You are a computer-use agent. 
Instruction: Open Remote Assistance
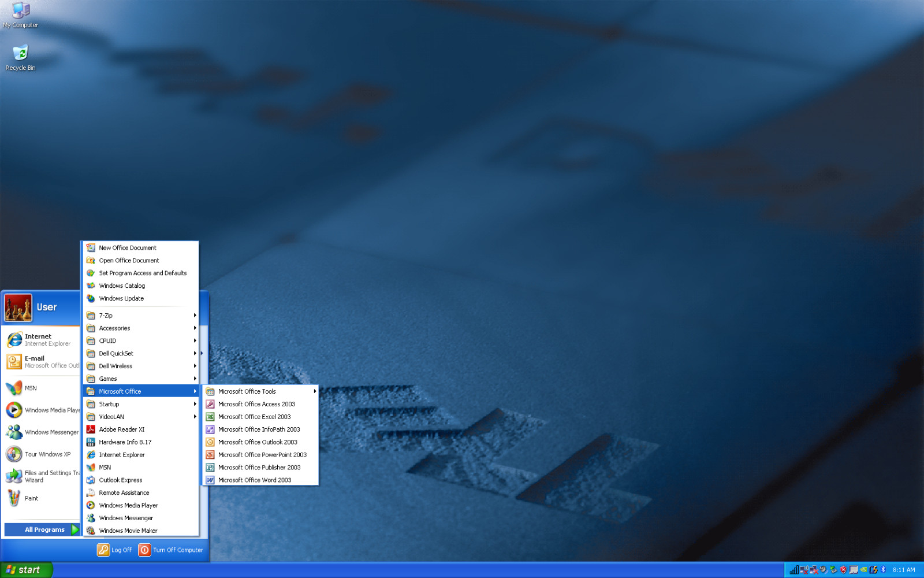coord(141,493)
